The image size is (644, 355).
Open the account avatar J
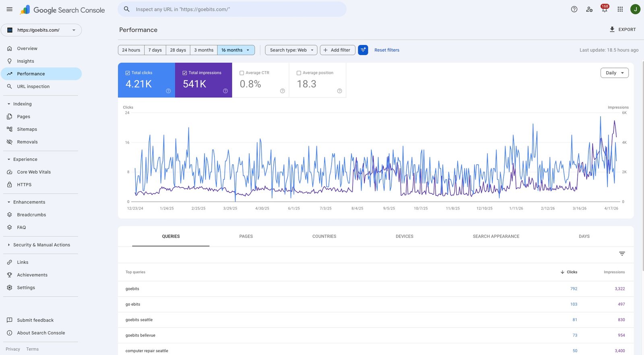click(635, 9)
